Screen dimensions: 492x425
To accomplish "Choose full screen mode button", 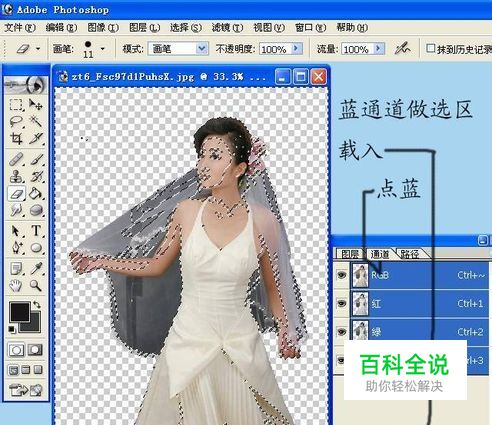I will (38, 370).
